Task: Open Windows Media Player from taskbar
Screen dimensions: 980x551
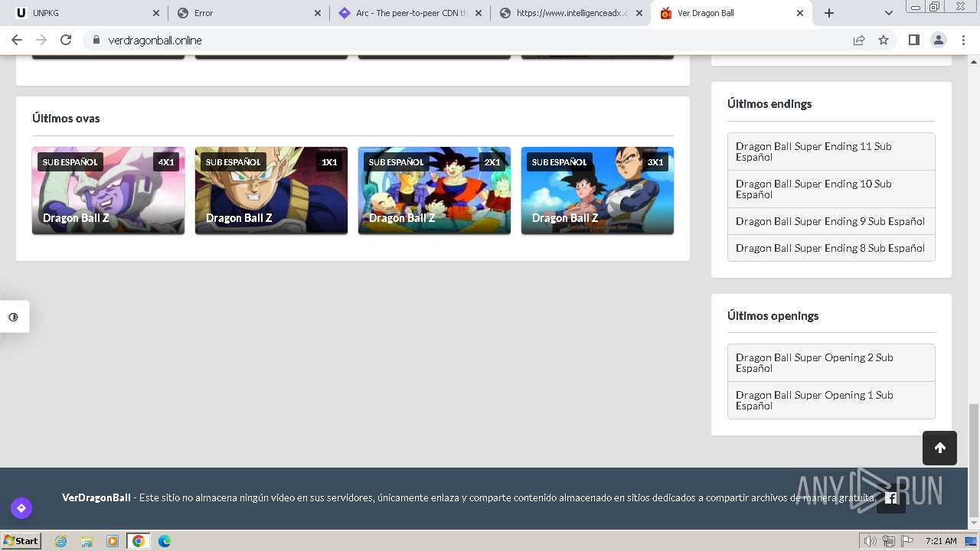Action: tap(113, 541)
